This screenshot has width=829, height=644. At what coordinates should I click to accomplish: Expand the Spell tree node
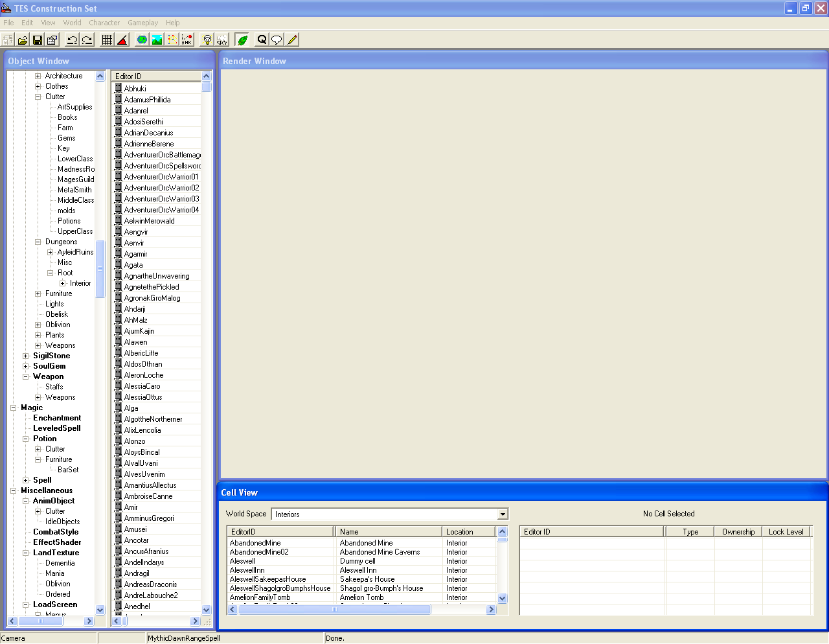point(25,480)
